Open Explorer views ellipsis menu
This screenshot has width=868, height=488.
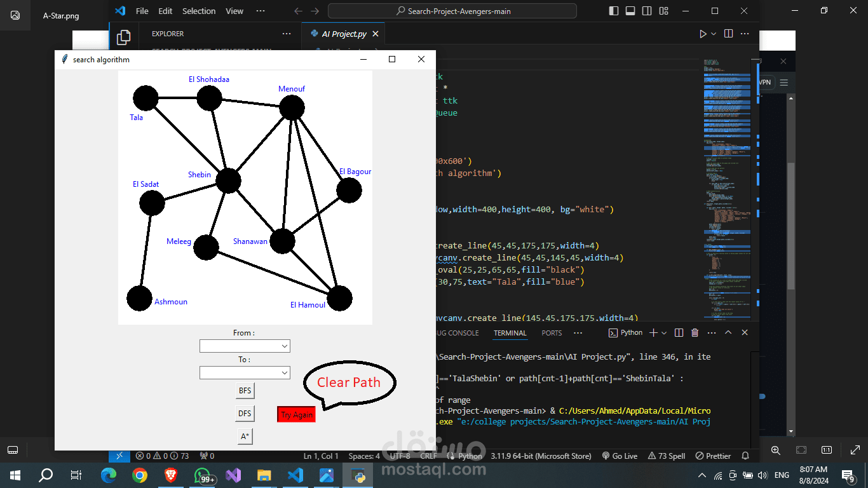[287, 34]
